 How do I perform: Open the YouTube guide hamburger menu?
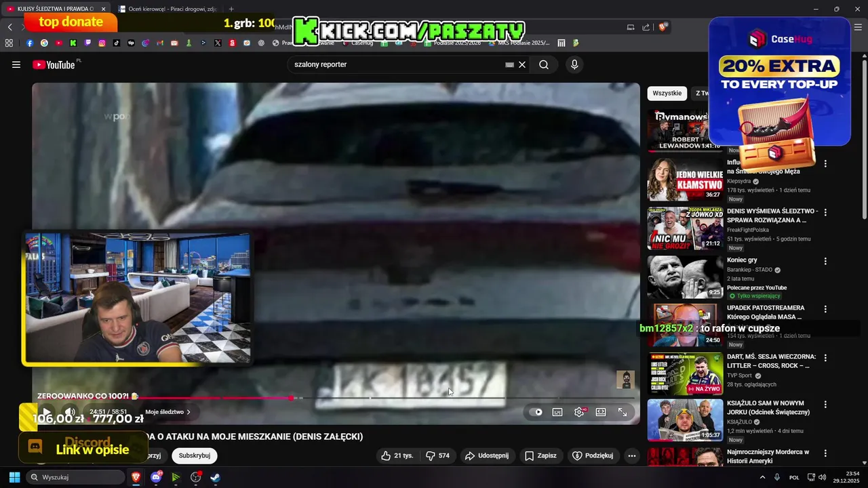[16, 64]
